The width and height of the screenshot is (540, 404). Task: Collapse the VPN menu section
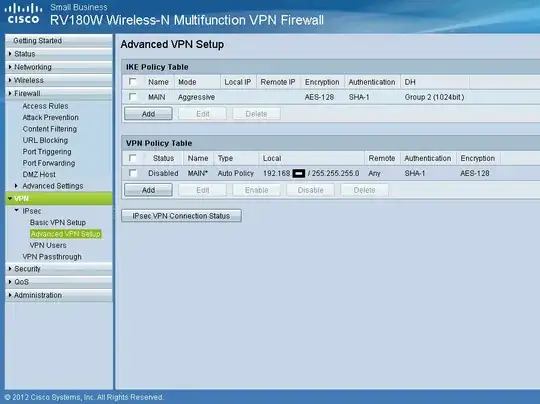pos(59,198)
